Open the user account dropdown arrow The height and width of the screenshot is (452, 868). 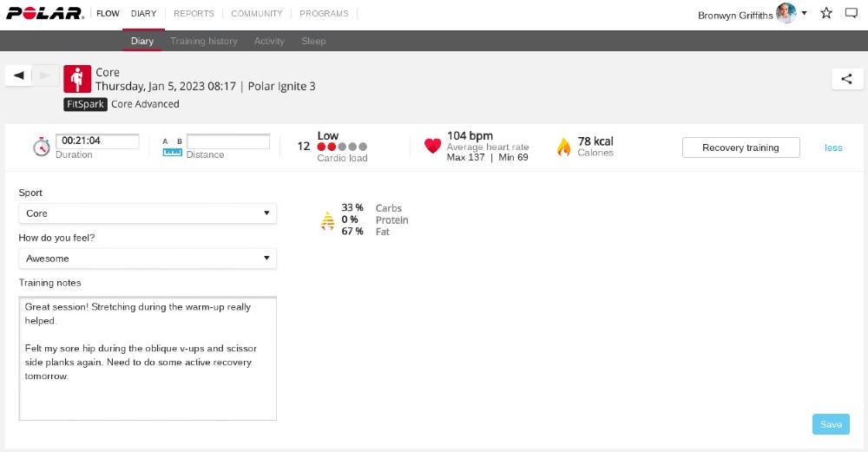click(805, 13)
